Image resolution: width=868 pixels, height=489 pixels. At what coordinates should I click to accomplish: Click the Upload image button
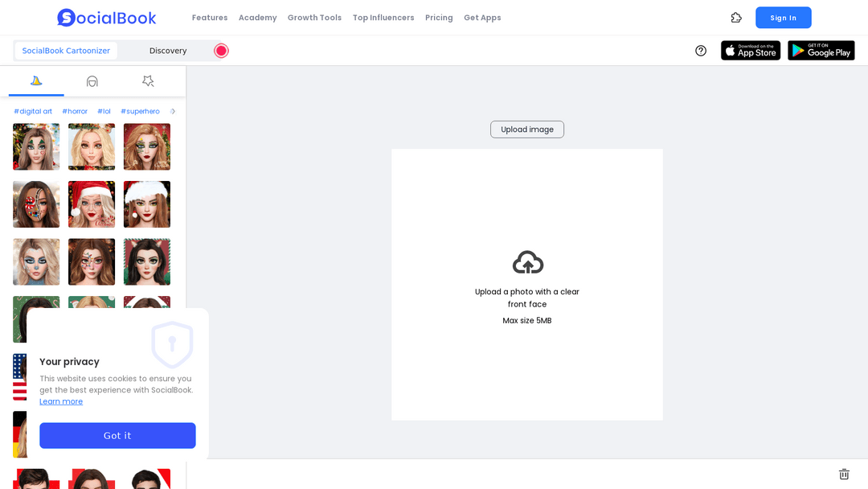(x=527, y=129)
